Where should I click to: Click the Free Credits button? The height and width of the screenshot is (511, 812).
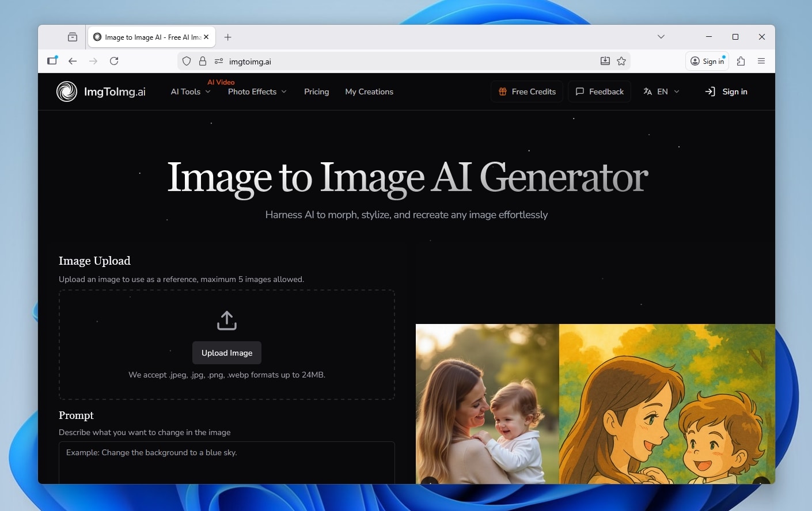(527, 91)
